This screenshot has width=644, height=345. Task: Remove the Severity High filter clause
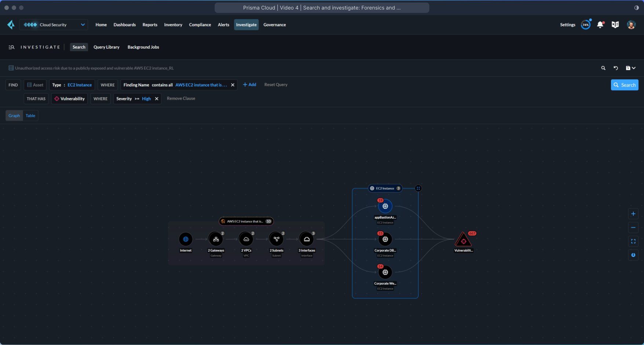point(157,98)
